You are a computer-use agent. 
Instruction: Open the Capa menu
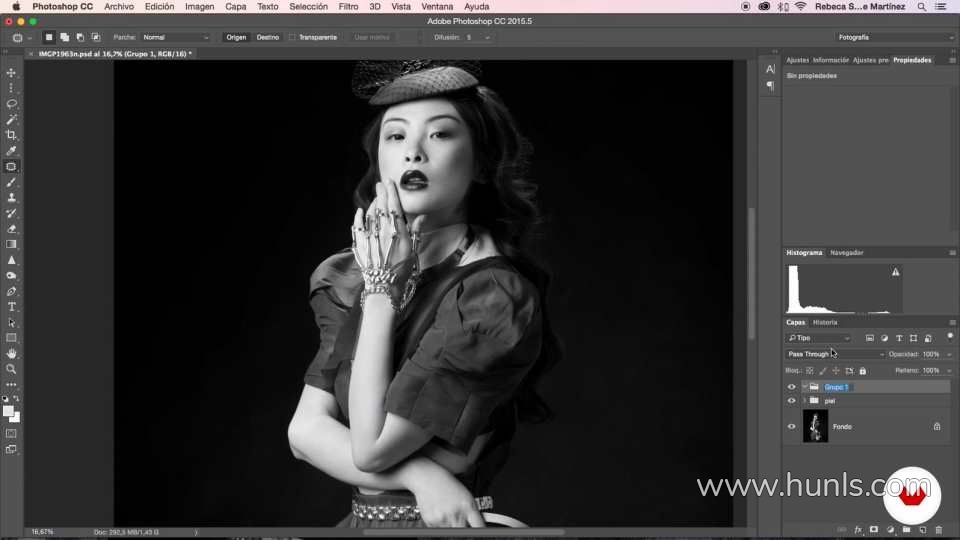[235, 7]
